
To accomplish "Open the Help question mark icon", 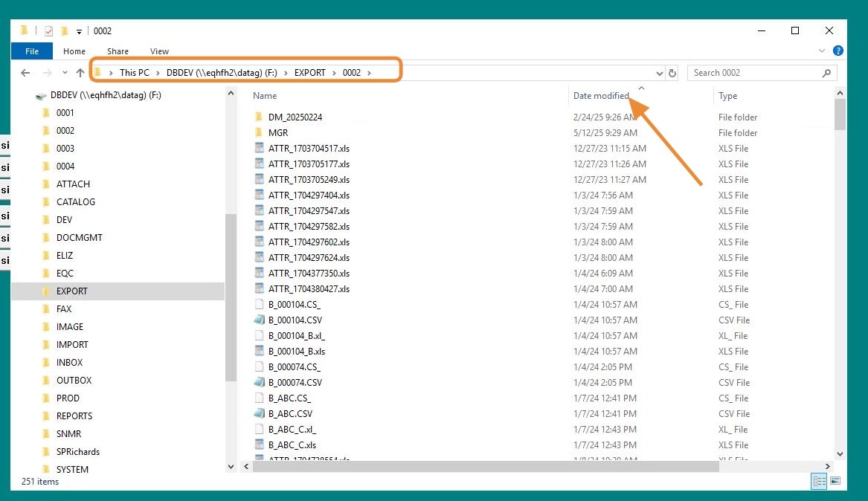I will coord(838,51).
